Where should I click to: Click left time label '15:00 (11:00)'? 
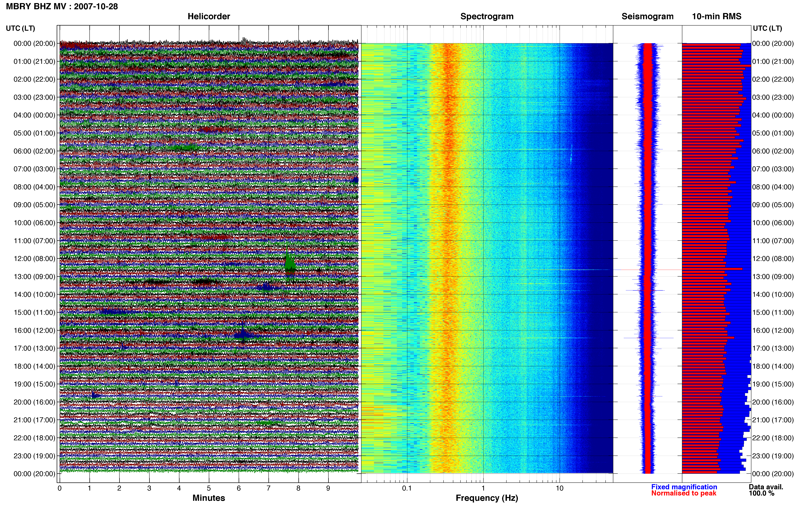pyautogui.click(x=34, y=312)
